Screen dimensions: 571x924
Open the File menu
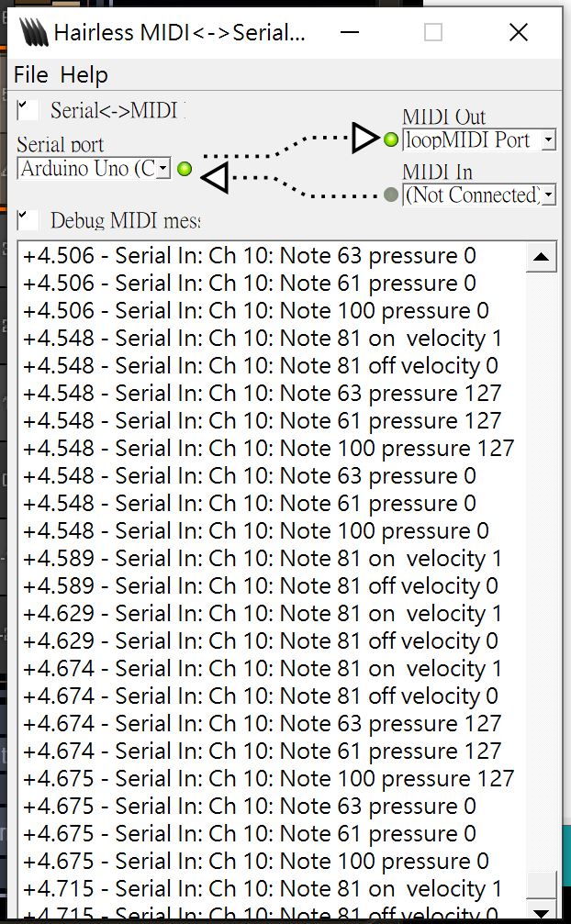pyautogui.click(x=30, y=74)
